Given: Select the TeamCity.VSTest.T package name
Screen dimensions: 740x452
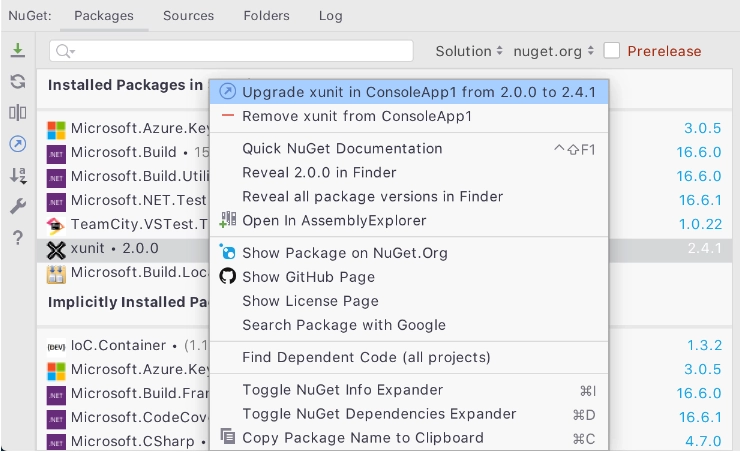Looking at the screenshot, I should (139, 225).
